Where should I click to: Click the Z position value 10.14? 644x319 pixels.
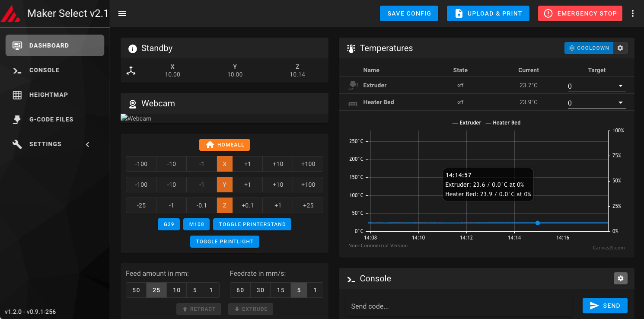(297, 74)
